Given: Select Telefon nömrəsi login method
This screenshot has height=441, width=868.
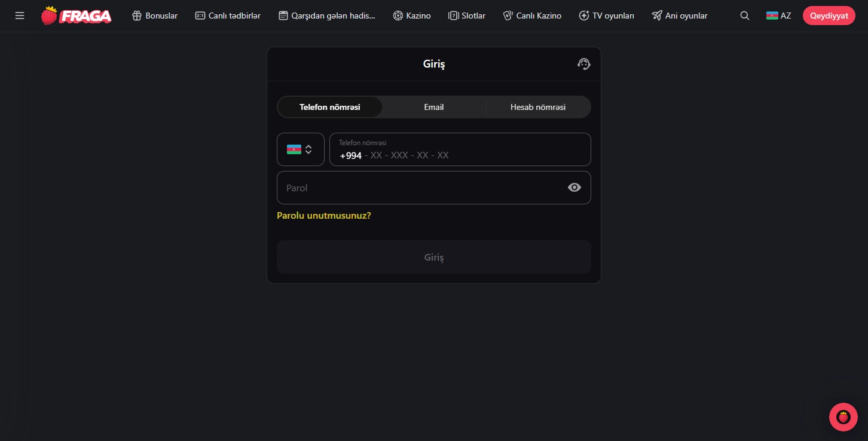Looking at the screenshot, I should coord(330,107).
